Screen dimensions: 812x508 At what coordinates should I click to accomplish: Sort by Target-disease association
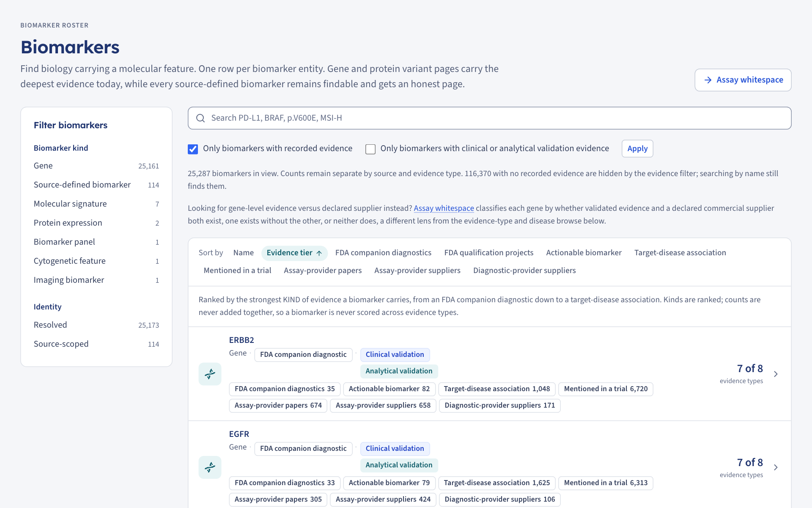(x=680, y=253)
